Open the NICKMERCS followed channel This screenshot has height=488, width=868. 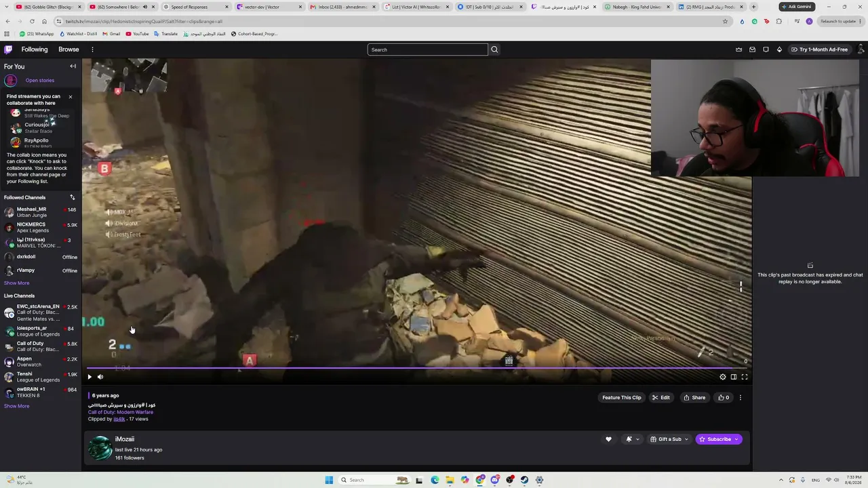tap(41, 228)
